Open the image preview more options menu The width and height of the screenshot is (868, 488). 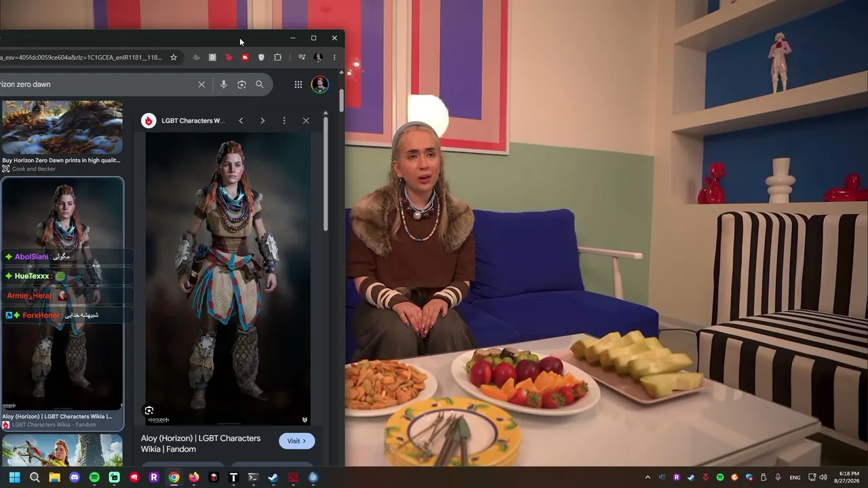pos(284,121)
